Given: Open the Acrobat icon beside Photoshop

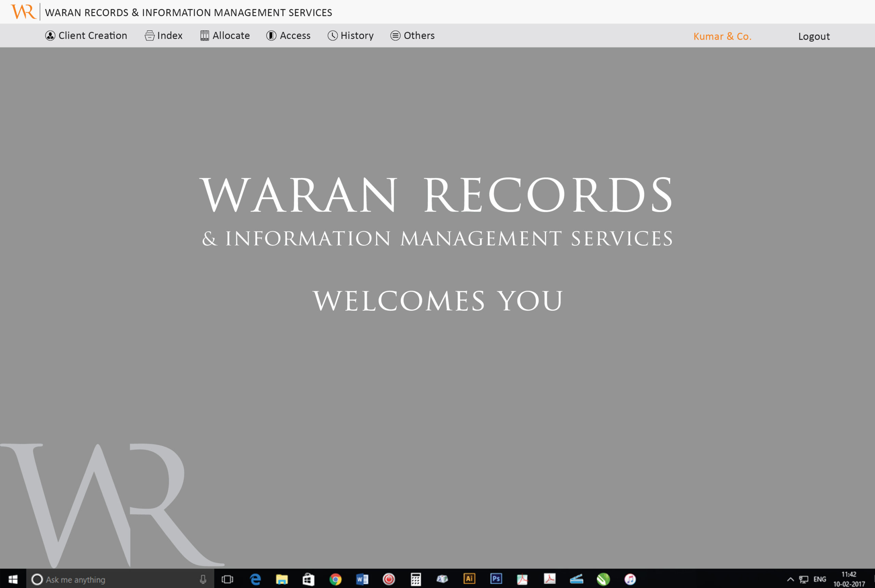Looking at the screenshot, I should pyautogui.click(x=523, y=579).
